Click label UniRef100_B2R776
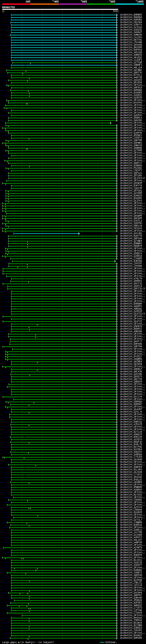146x644 pixels. [131, 236]
